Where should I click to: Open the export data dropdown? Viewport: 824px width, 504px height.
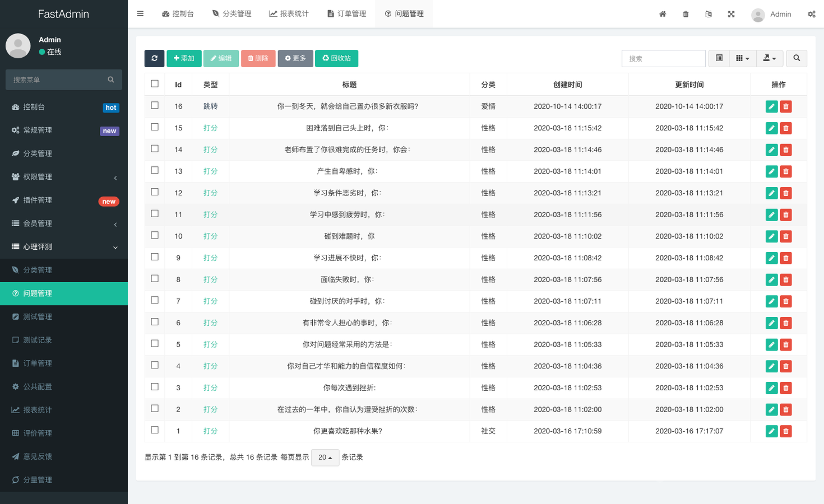point(769,58)
